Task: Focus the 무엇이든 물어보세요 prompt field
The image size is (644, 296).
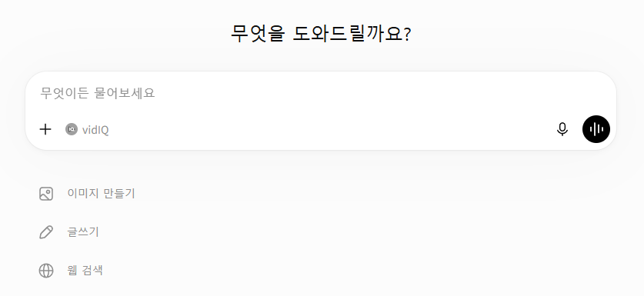Action: (x=320, y=93)
